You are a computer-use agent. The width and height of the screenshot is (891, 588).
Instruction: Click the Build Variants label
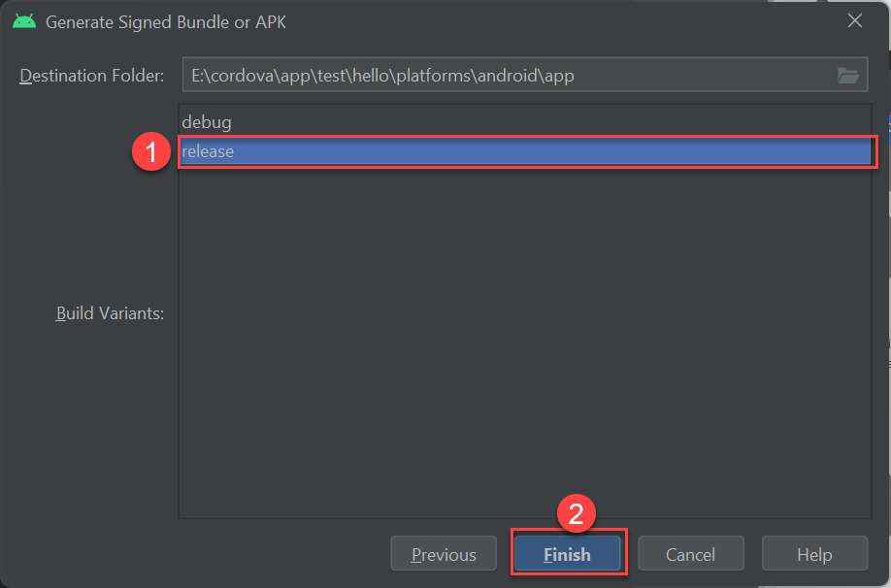coord(110,313)
